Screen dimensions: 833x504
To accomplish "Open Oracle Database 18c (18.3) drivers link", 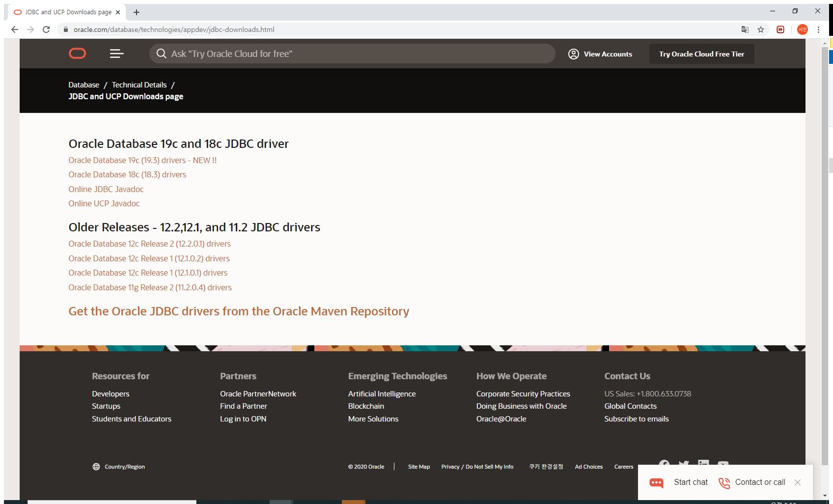I will tap(127, 174).
